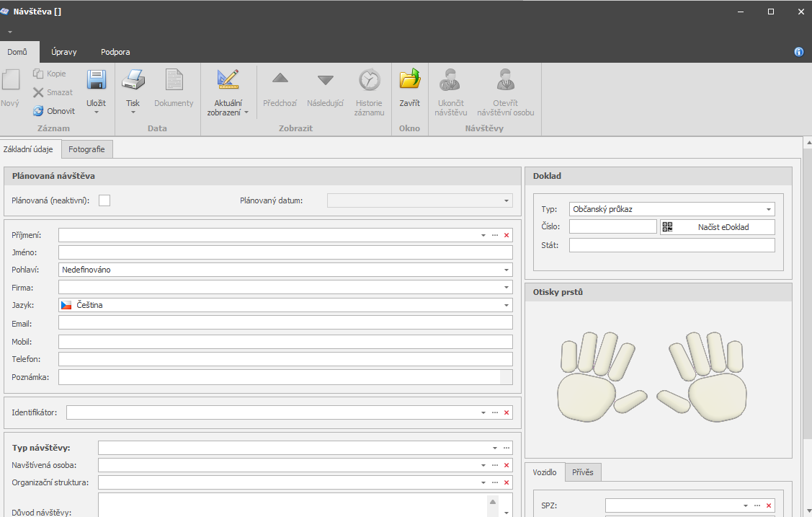Clear Příjmení field with red X
Image resolution: width=812 pixels, height=517 pixels.
coord(507,235)
